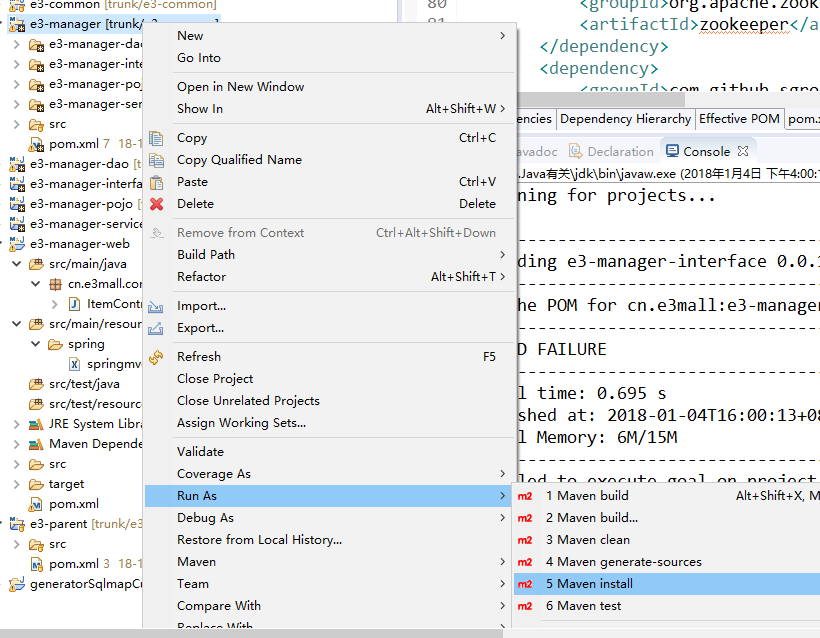Viewport: 820px width, 638px height.
Task: Select e3-manager-web pom.xml file
Action: 74,504
